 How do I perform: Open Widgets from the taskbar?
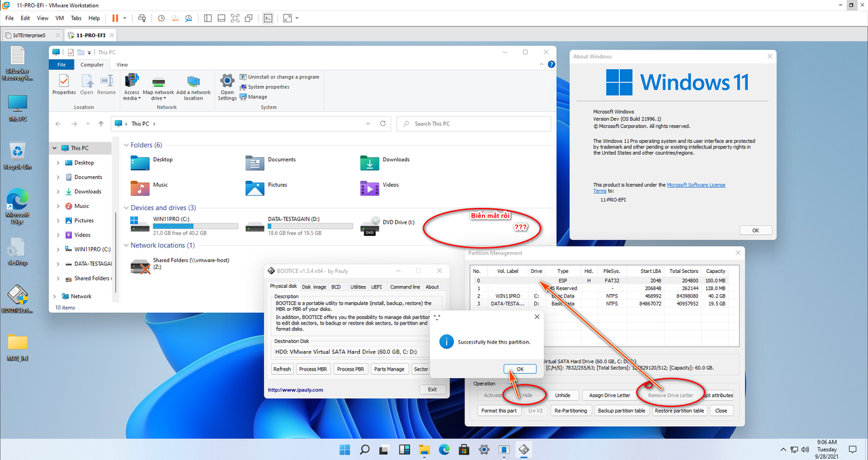[404, 449]
